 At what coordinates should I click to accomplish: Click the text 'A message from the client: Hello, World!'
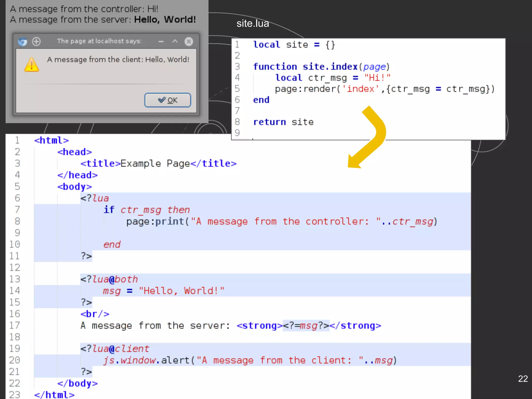click(x=118, y=59)
